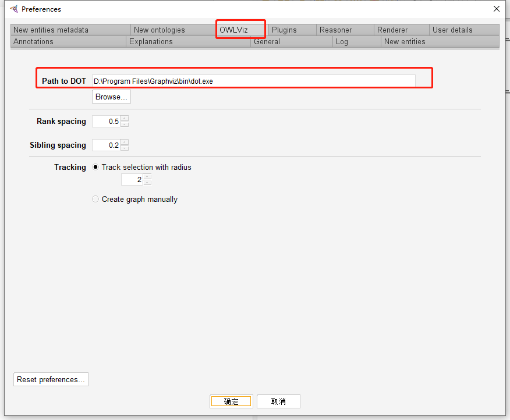Click the Protégé icon in title bar

(x=13, y=9)
